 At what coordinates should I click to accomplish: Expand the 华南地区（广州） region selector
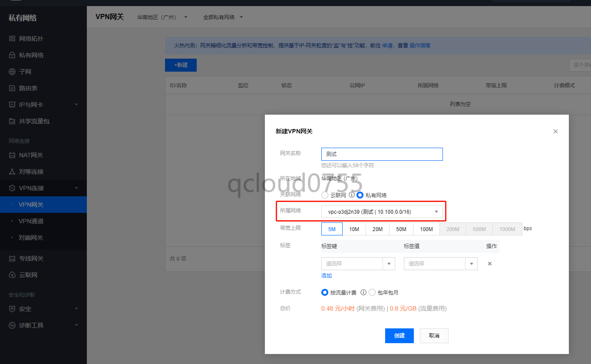click(x=162, y=17)
